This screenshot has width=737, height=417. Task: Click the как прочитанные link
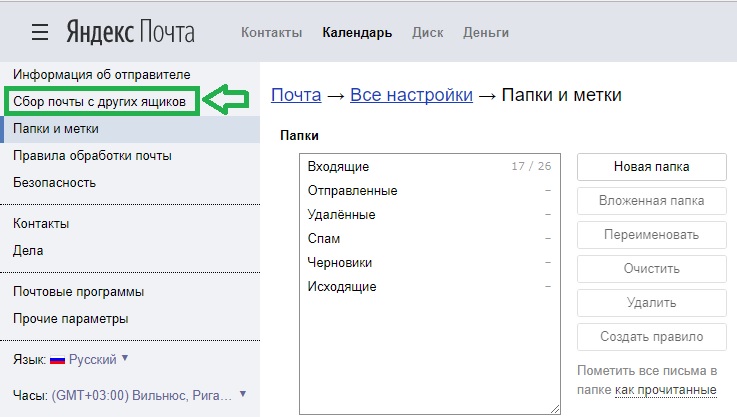666,390
